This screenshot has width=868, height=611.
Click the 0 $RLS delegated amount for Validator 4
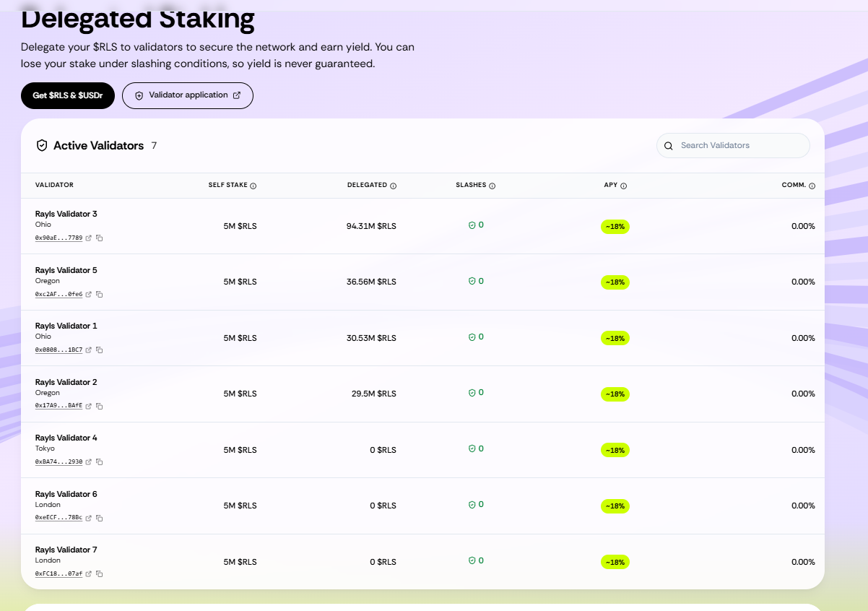pos(383,450)
